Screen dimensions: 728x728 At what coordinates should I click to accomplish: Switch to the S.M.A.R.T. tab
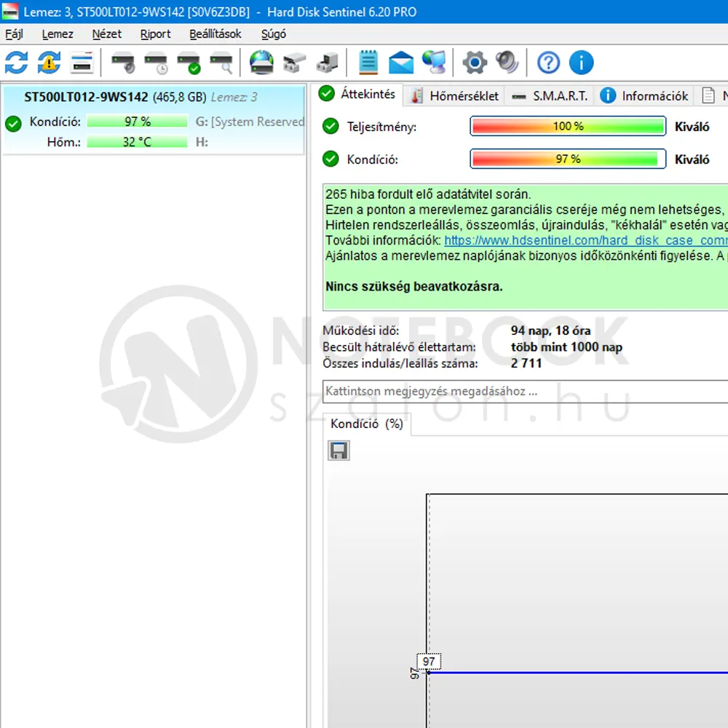[x=550, y=95]
